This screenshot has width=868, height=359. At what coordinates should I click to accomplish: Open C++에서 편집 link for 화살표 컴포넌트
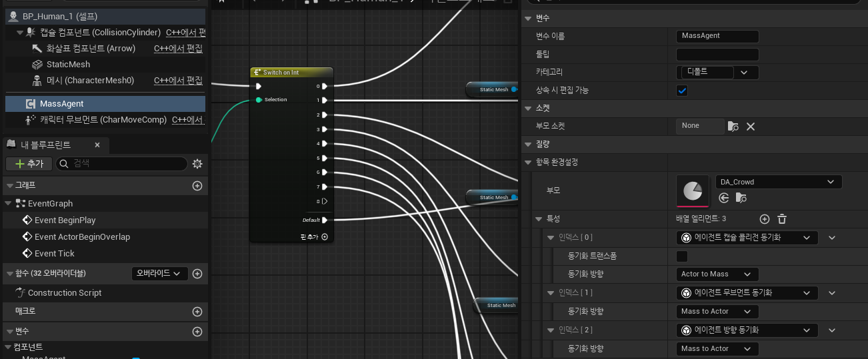(178, 48)
